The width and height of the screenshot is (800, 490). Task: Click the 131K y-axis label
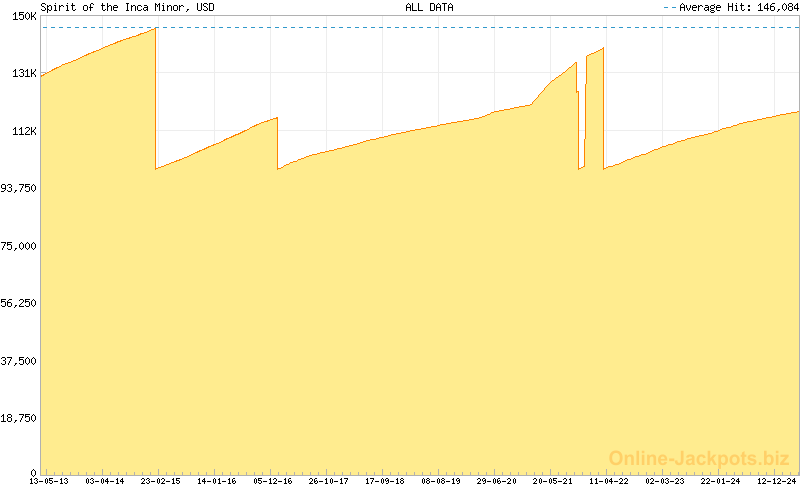coord(25,74)
